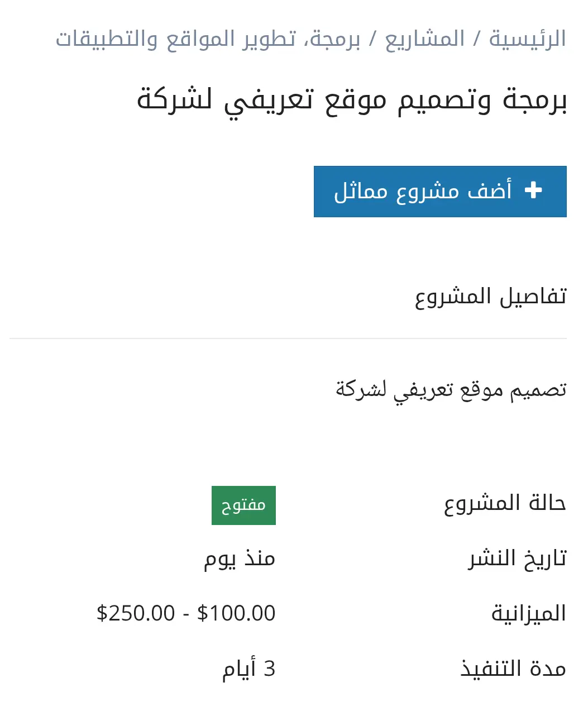Click the description text 'تصميم موقع تعريفي لشركة'
This screenshot has width=588, height=711.
tap(451, 389)
